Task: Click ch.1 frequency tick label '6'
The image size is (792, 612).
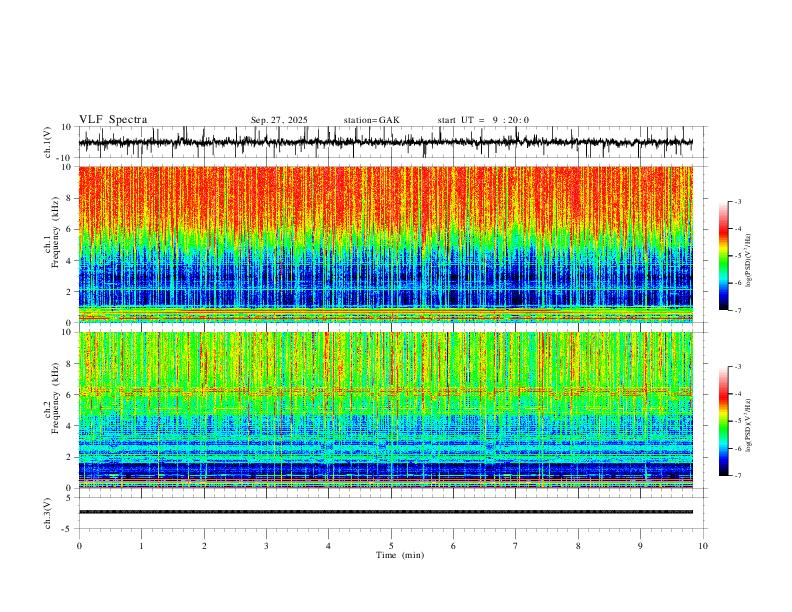Action: pyautogui.click(x=69, y=229)
